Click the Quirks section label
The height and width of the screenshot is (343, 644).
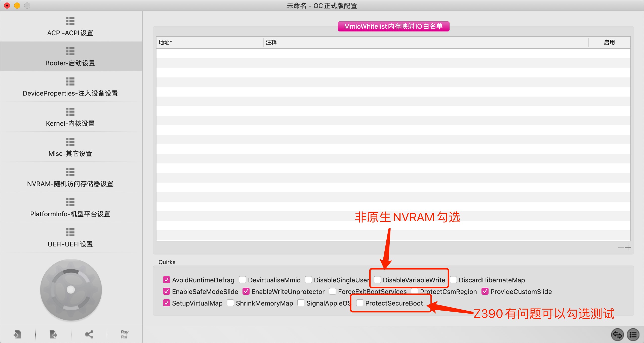[x=167, y=262]
